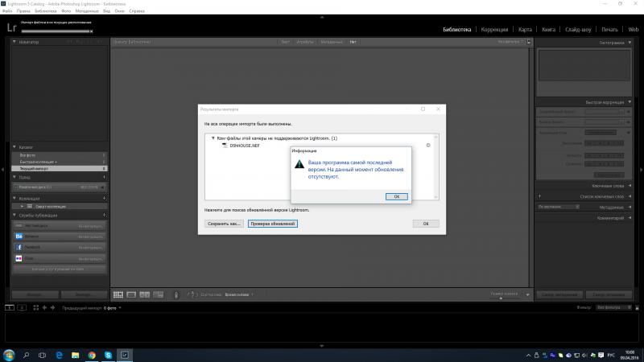Viewport: 644px width, 362px height.
Task: Collapse the Быстрая коррекция panel
Action: (630, 102)
